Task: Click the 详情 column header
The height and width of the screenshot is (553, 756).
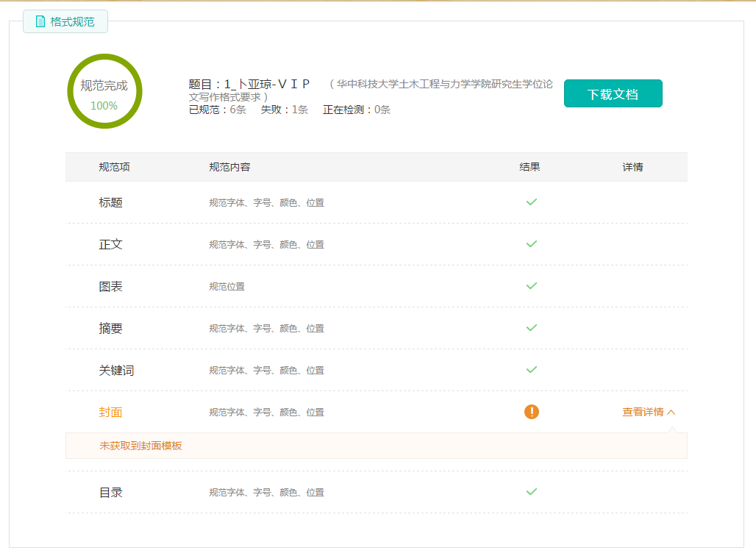Action: pos(632,167)
